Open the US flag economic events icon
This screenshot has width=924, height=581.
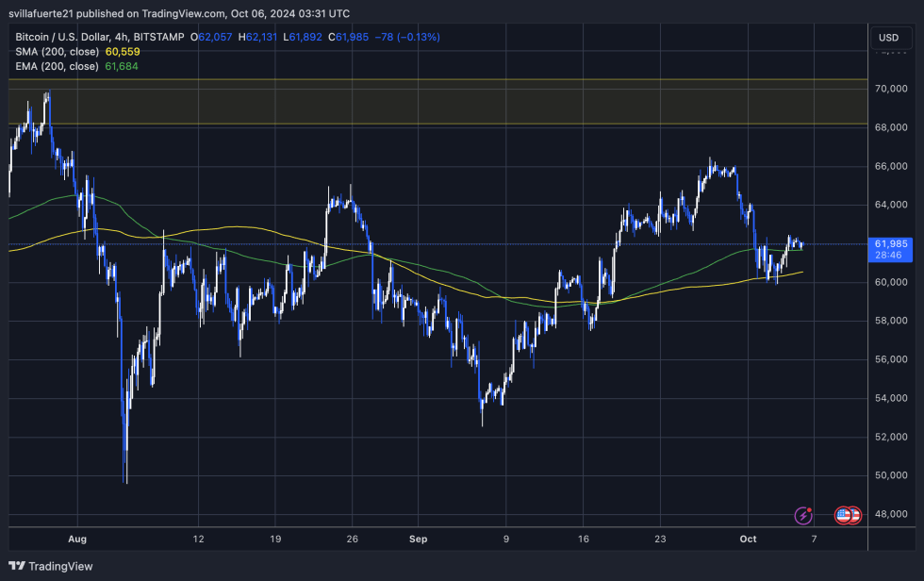(x=842, y=515)
